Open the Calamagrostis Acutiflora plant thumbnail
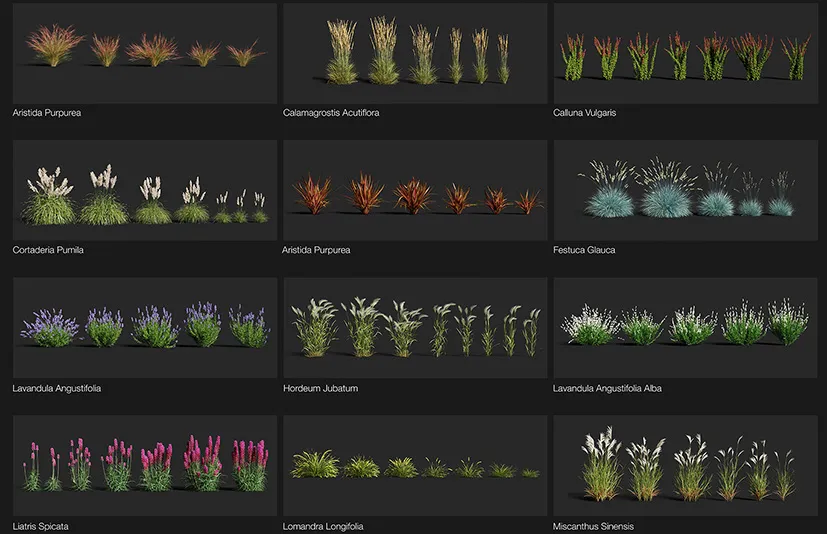The image size is (827, 534). coord(415,53)
